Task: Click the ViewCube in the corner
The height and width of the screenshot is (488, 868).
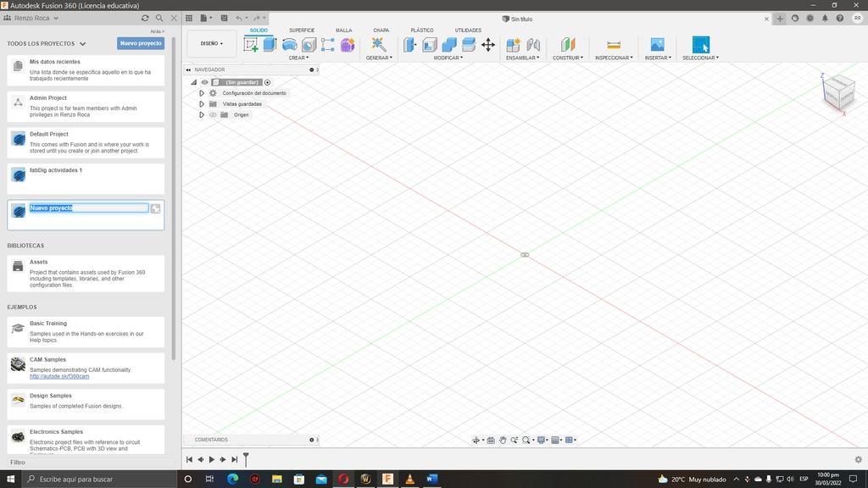Action: coord(839,92)
